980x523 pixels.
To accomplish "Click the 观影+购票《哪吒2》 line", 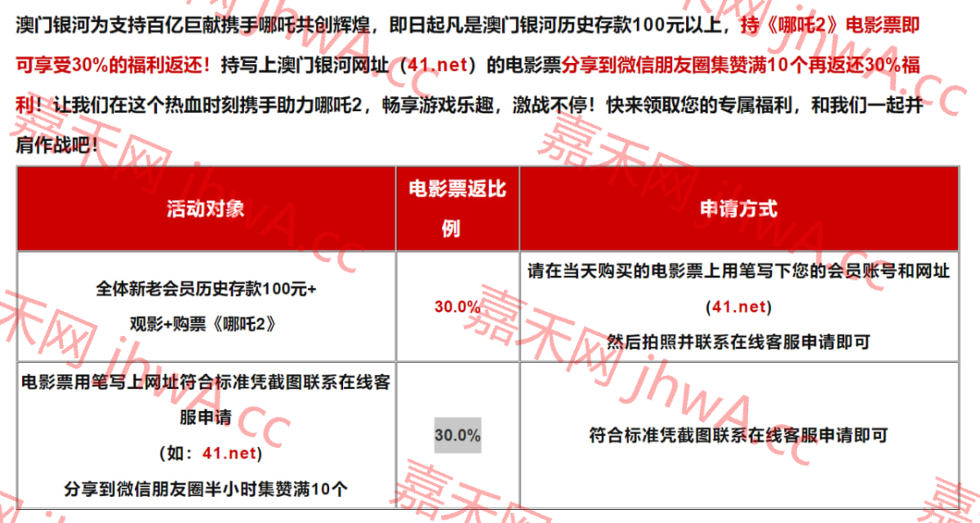I will coord(206,324).
